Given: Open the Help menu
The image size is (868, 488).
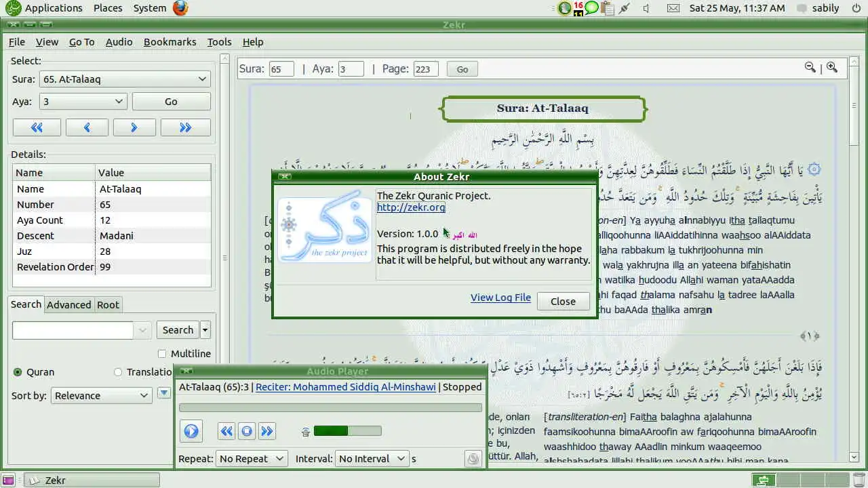Looking at the screenshot, I should coord(252,42).
